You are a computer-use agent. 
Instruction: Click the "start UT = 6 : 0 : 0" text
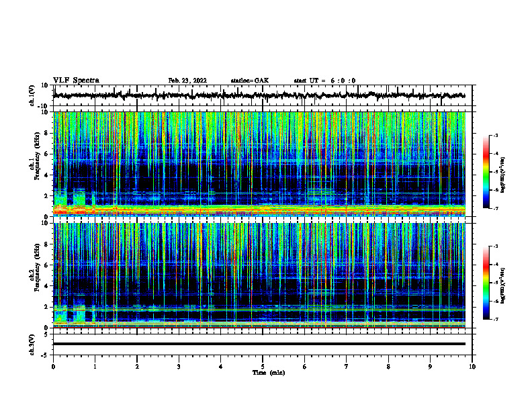click(324, 81)
